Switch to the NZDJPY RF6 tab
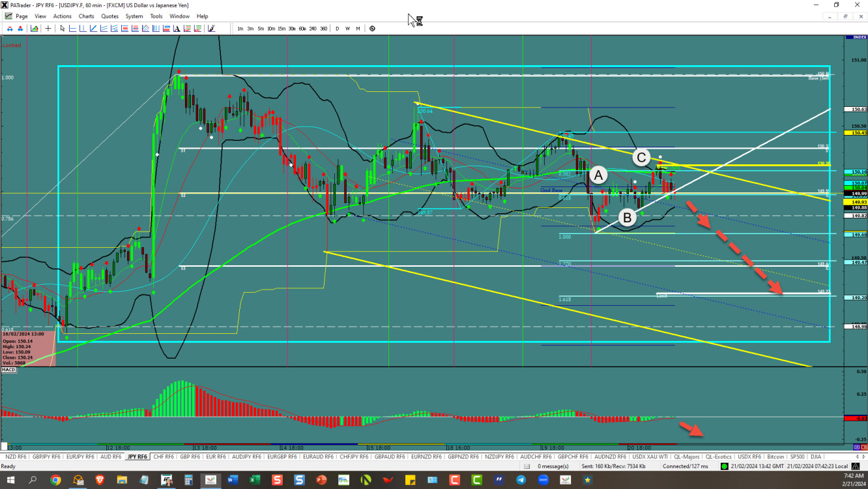Viewport: 868px width, 489px height. [x=499, y=457]
